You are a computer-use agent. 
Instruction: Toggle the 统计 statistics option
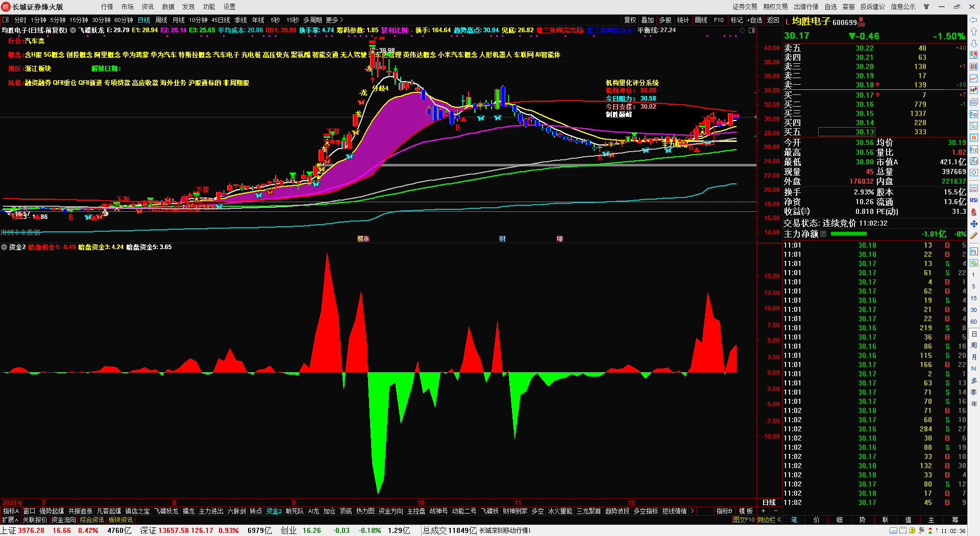(683, 20)
